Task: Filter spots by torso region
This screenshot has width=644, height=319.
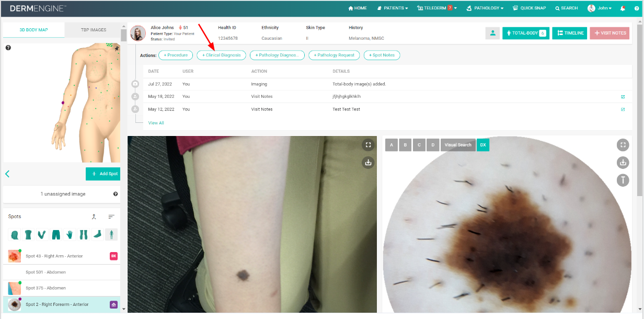Action: click(28, 234)
